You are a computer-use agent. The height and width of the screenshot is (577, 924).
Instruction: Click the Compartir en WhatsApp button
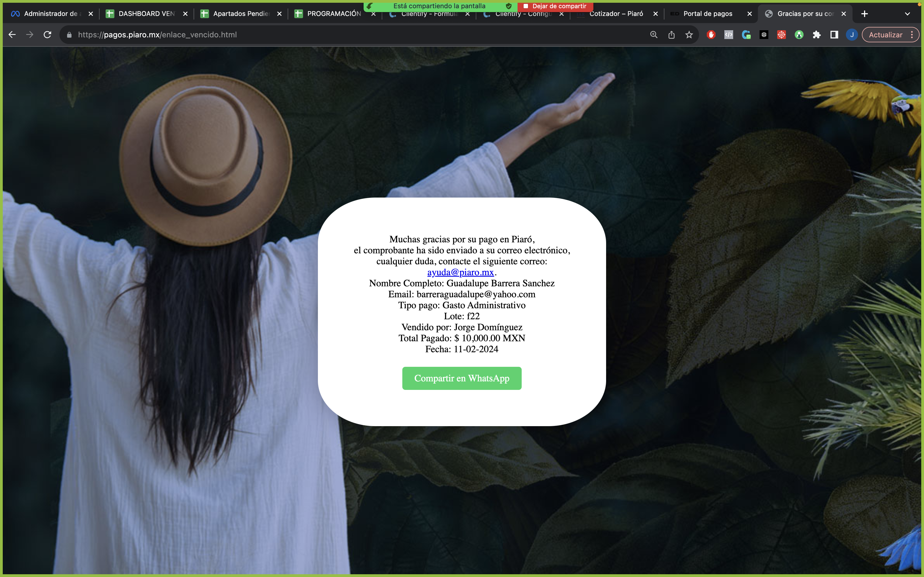click(462, 378)
